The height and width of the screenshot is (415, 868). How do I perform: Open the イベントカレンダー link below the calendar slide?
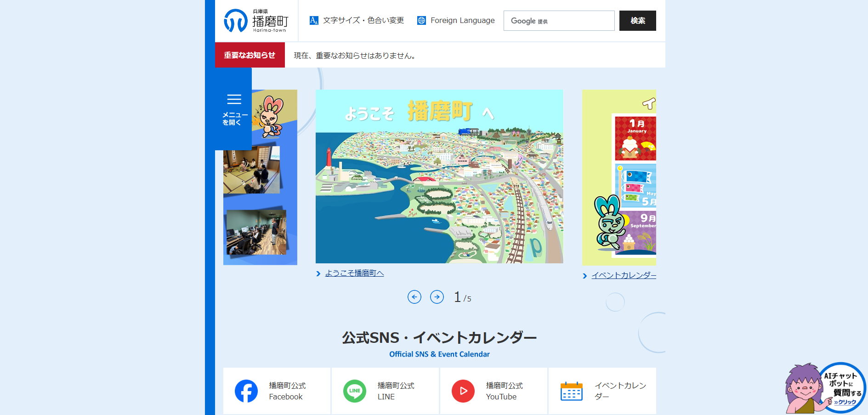[624, 275]
